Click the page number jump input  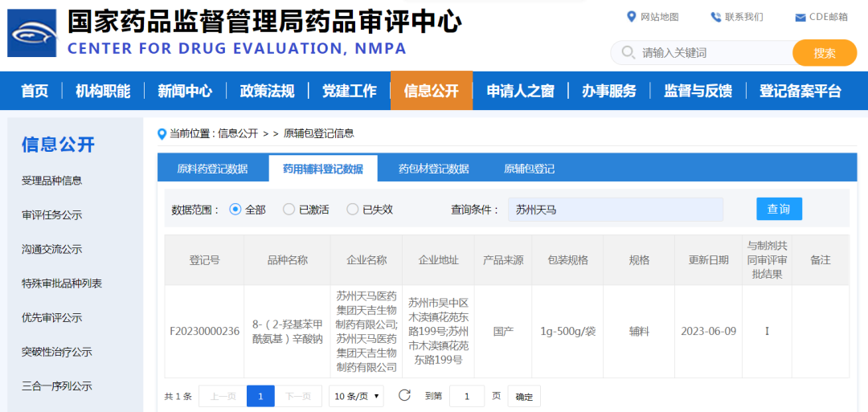pos(467,396)
